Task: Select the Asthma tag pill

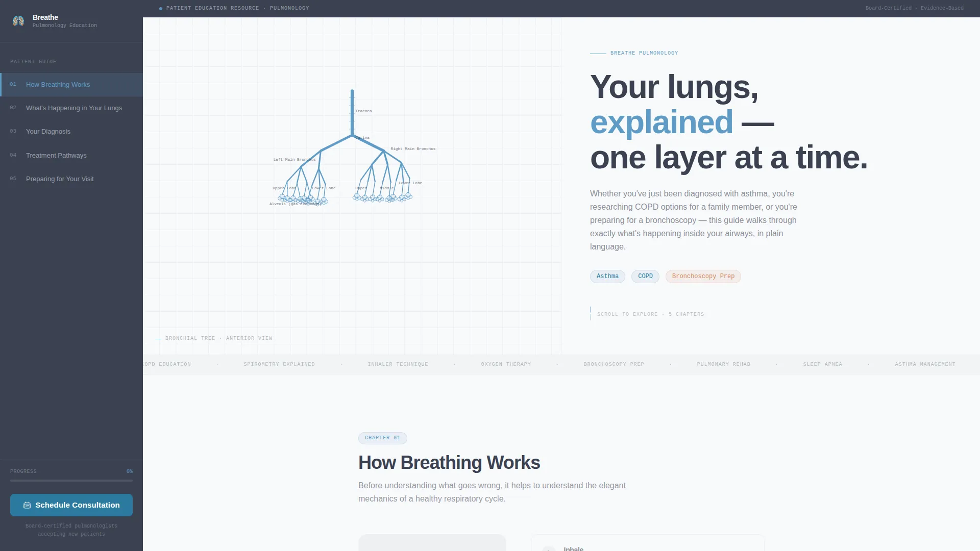Action: (607, 276)
